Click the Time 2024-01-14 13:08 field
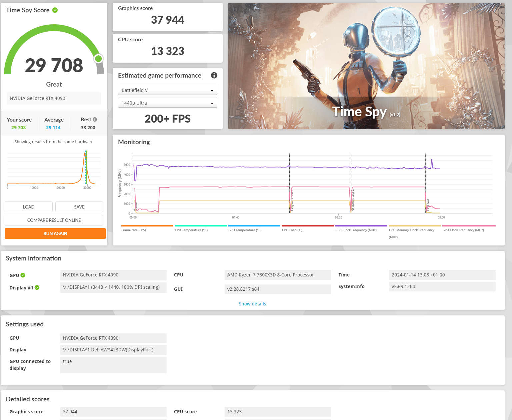The height and width of the screenshot is (420, 512). [x=442, y=275]
